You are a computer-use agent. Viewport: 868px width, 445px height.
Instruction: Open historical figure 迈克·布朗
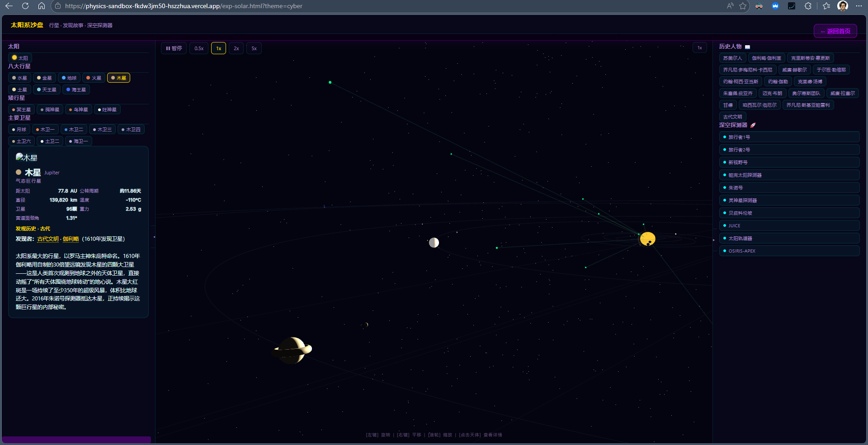[x=772, y=93]
